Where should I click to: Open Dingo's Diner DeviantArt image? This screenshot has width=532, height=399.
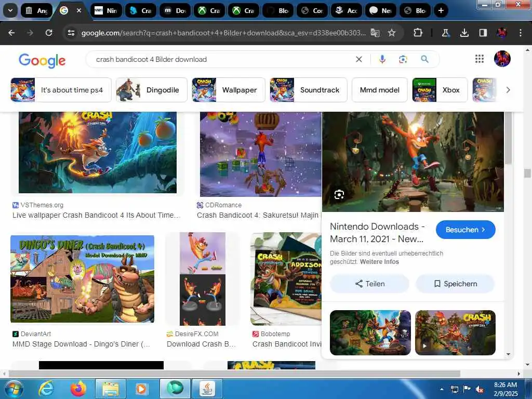(x=83, y=279)
